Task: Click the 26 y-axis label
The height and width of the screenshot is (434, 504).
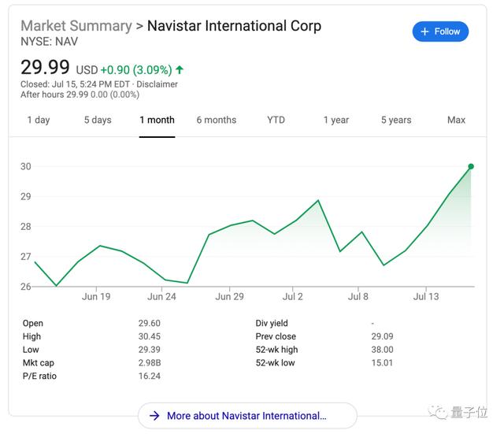Action: 26,287
